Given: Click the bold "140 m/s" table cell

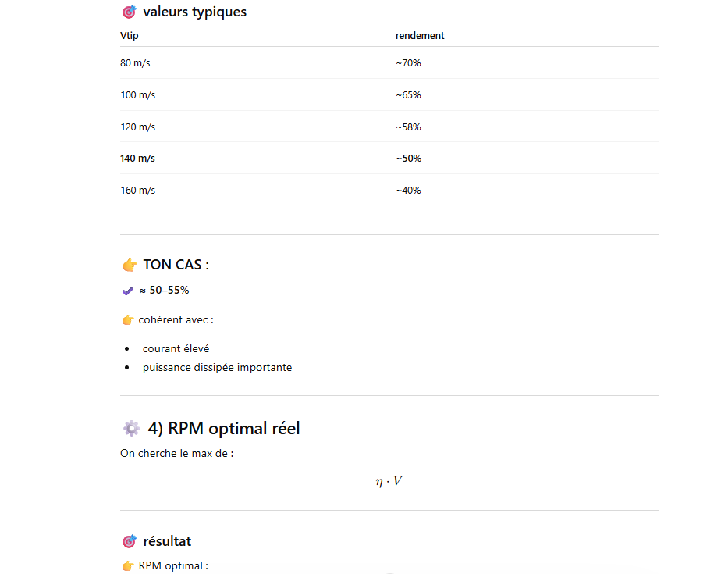Looking at the screenshot, I should click(x=137, y=159).
